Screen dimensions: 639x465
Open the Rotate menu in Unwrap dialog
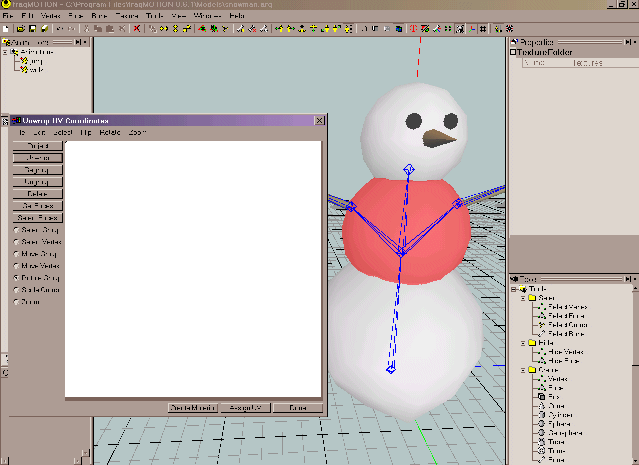110,132
